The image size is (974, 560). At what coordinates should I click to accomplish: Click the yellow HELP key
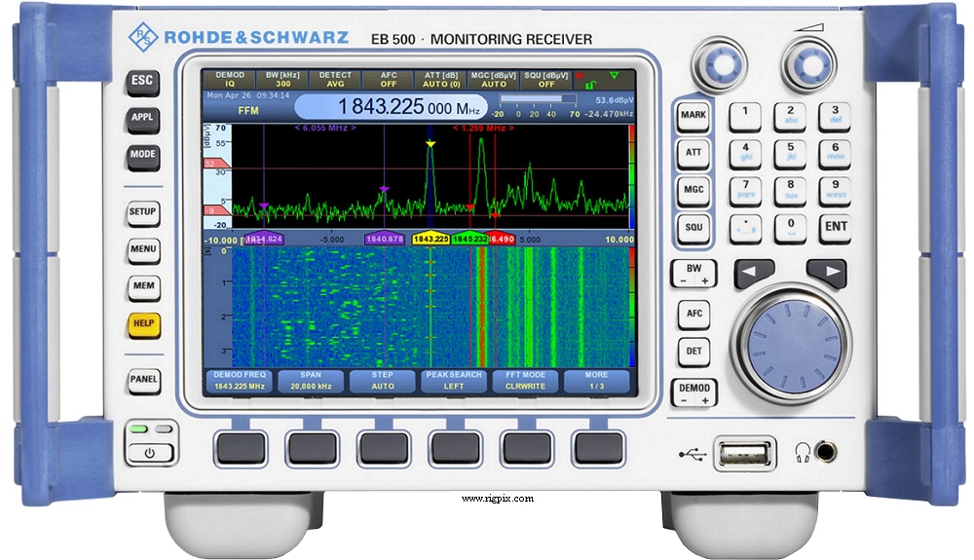click(143, 324)
